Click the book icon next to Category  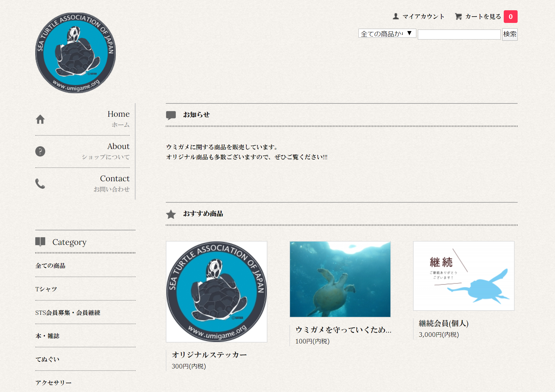[x=40, y=242]
